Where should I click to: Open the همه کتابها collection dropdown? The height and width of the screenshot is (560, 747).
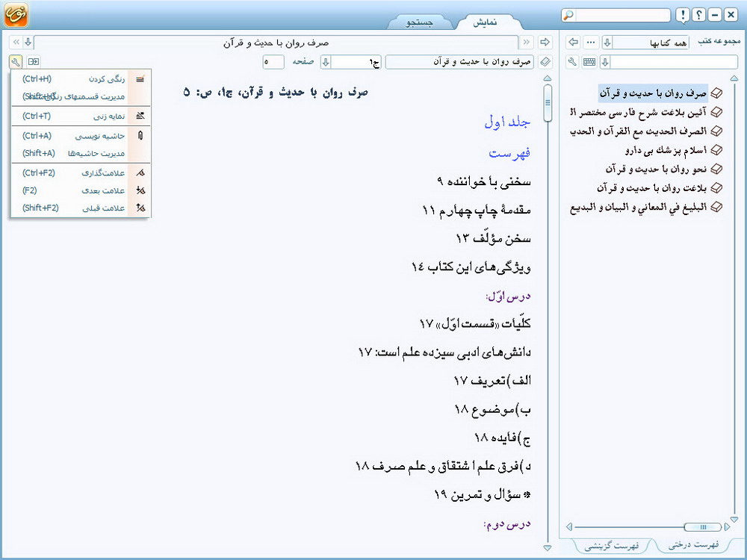point(607,43)
